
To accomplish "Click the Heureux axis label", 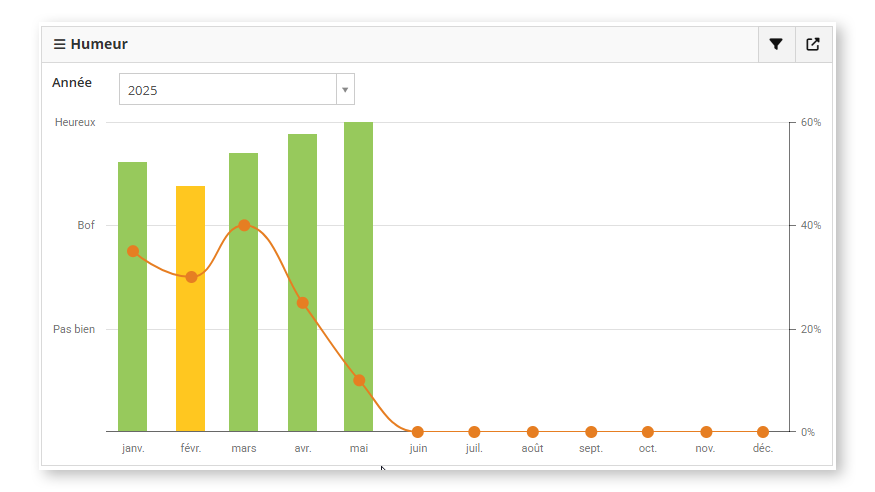I will [x=75, y=122].
